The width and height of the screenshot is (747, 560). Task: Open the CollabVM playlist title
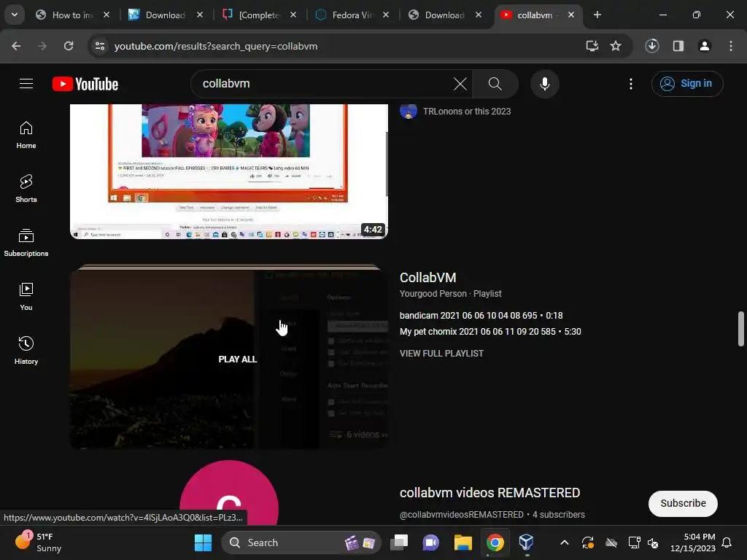pos(427,278)
